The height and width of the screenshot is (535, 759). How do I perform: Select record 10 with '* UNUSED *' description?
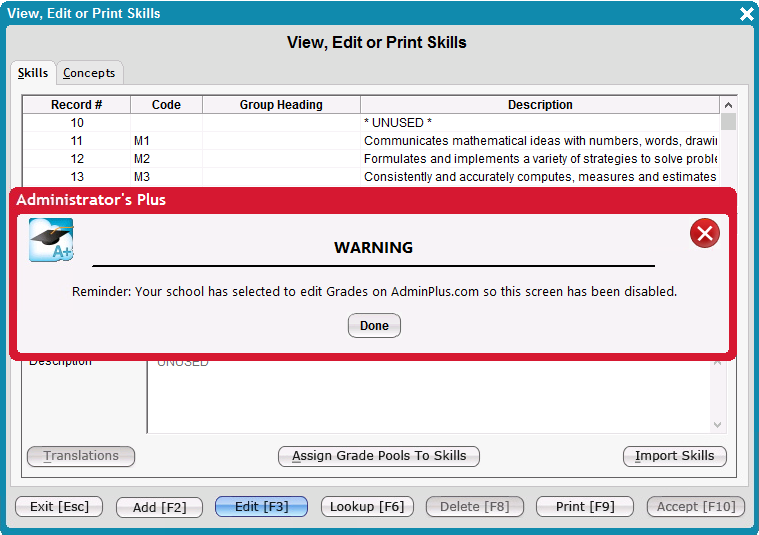tap(371, 123)
